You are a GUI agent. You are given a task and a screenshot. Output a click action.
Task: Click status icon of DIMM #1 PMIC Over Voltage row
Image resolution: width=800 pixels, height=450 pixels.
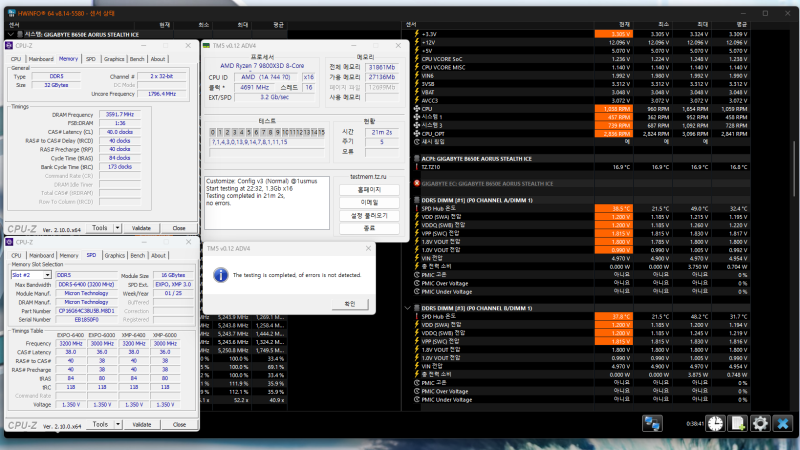coord(417,283)
